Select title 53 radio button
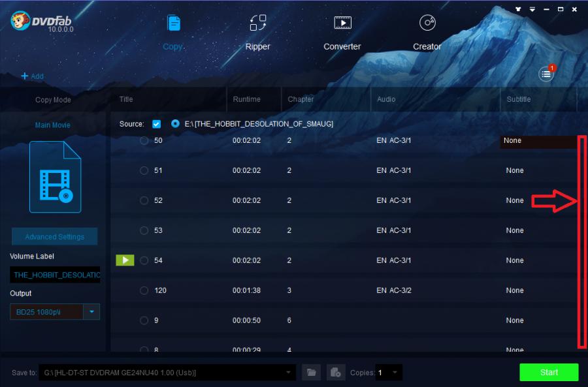The width and height of the screenshot is (588, 387). 144,230
